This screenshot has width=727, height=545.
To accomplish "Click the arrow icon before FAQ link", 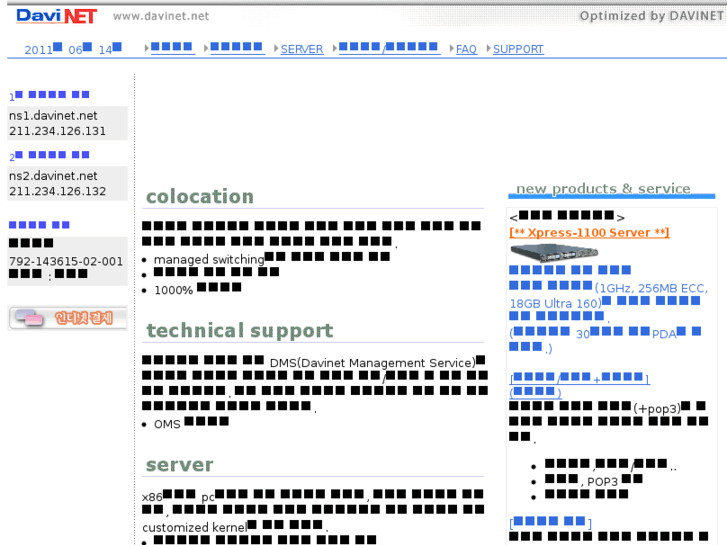I will [x=452, y=48].
